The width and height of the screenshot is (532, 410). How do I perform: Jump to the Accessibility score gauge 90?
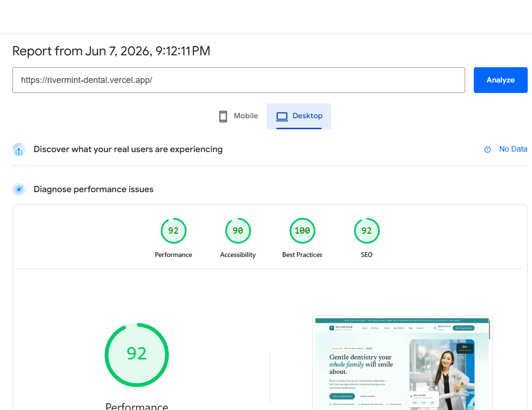(x=238, y=231)
